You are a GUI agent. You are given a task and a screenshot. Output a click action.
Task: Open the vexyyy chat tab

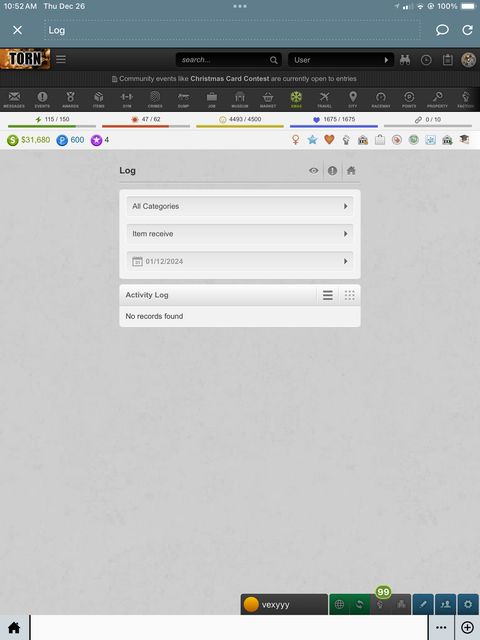284,604
